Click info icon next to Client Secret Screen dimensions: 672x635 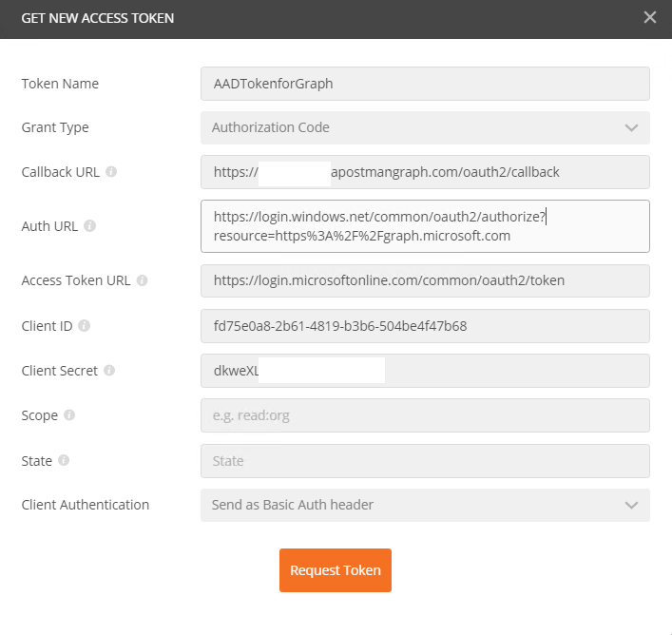point(110,371)
